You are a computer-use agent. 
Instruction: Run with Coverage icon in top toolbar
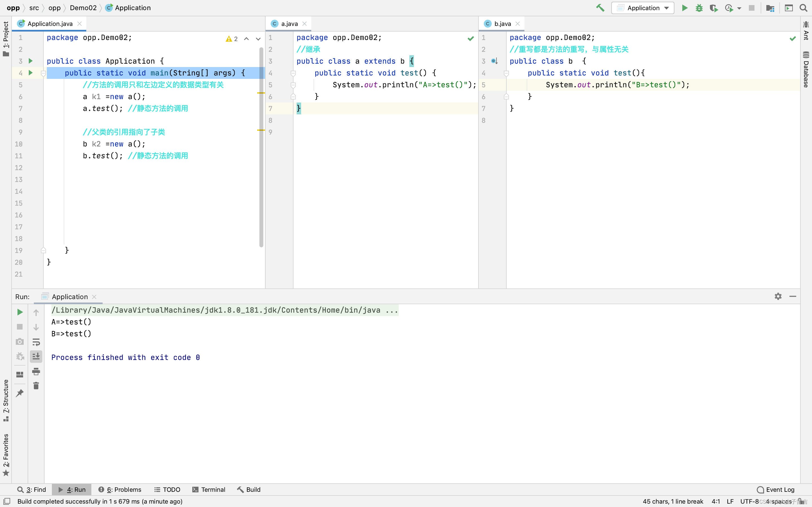pos(713,8)
